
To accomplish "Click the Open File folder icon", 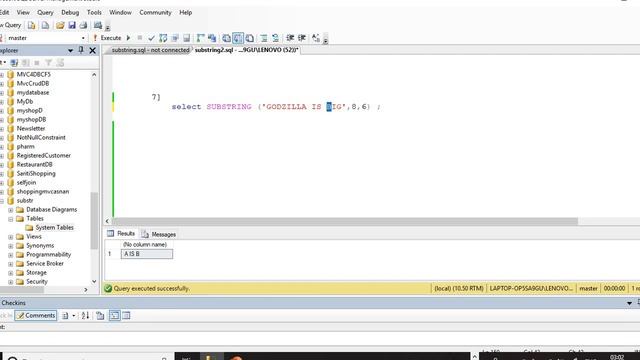I will click(60, 25).
